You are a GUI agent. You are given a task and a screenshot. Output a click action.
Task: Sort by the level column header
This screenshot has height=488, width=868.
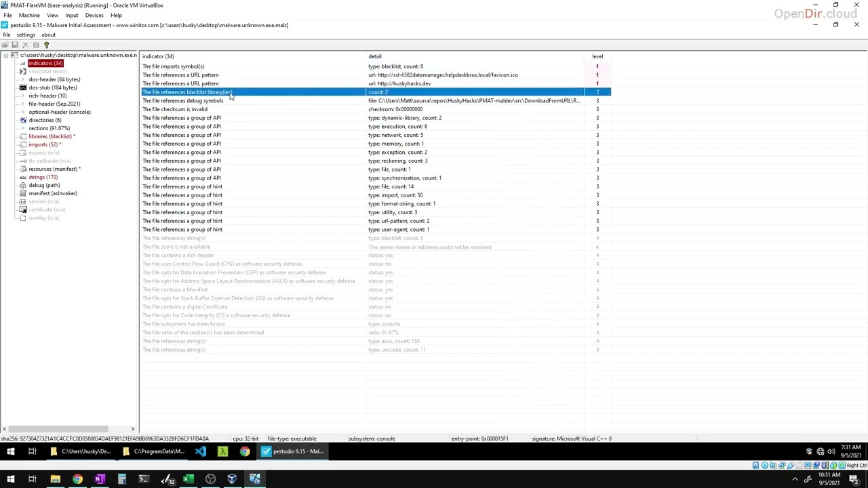pos(597,56)
